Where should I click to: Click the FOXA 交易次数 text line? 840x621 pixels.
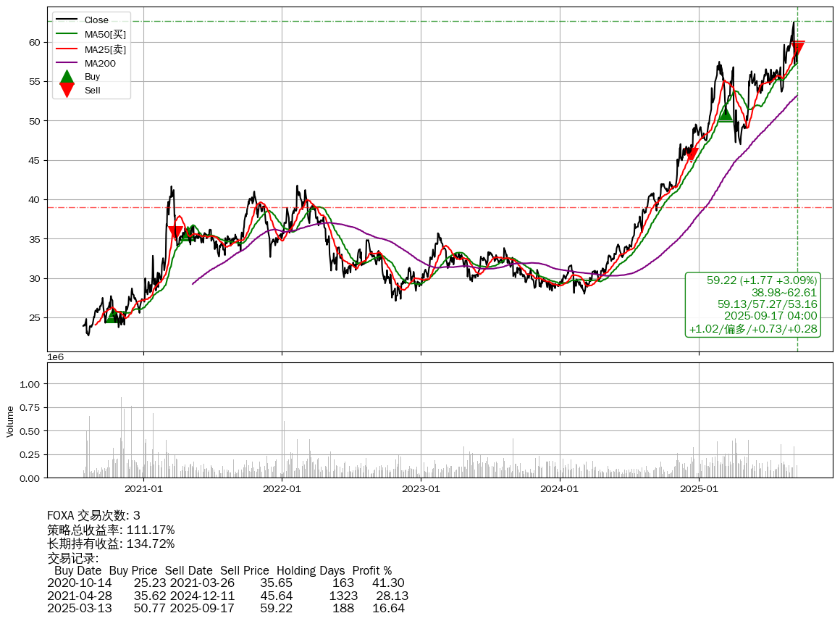click(x=93, y=516)
